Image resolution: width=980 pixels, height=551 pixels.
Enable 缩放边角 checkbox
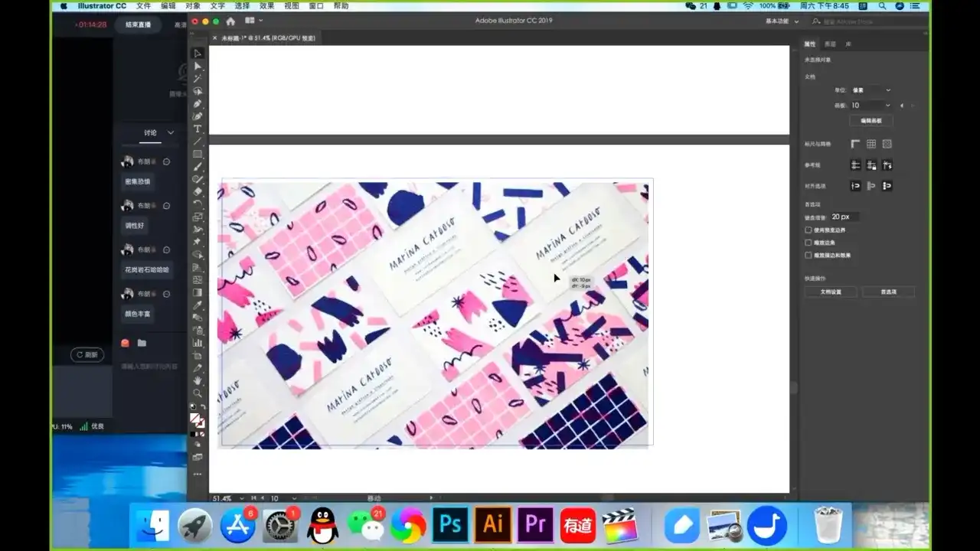click(808, 243)
